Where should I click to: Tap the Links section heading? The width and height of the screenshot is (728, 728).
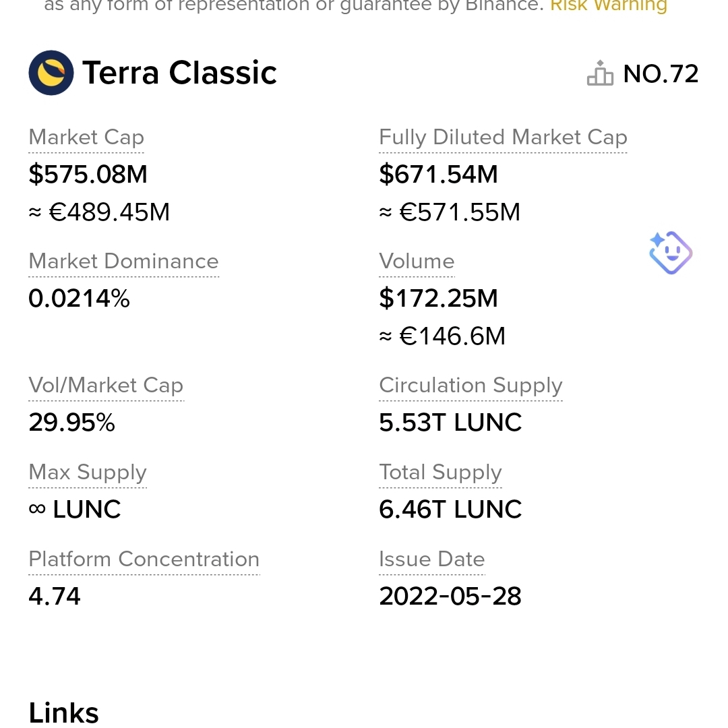coord(63,712)
